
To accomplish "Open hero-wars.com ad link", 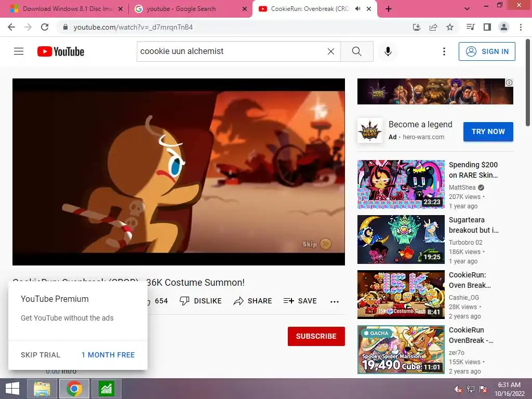I will (423, 137).
